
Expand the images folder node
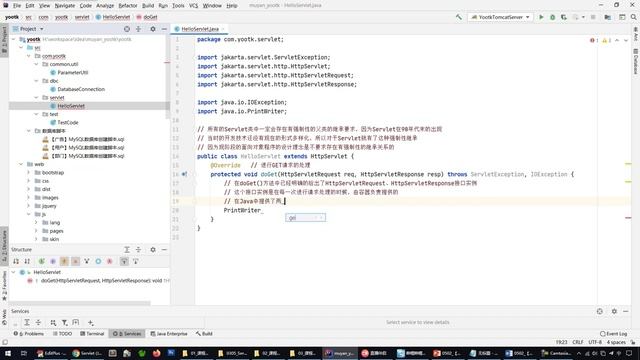click(x=29, y=198)
